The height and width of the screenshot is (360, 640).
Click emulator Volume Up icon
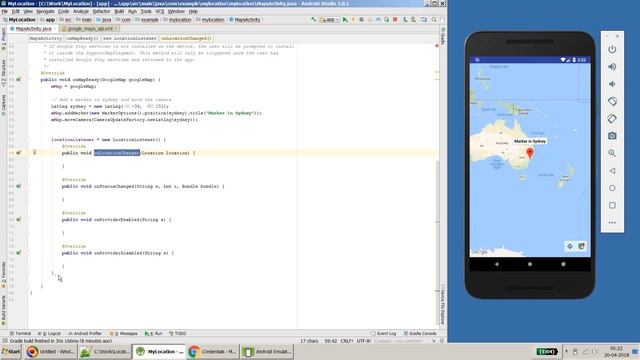coord(612,67)
